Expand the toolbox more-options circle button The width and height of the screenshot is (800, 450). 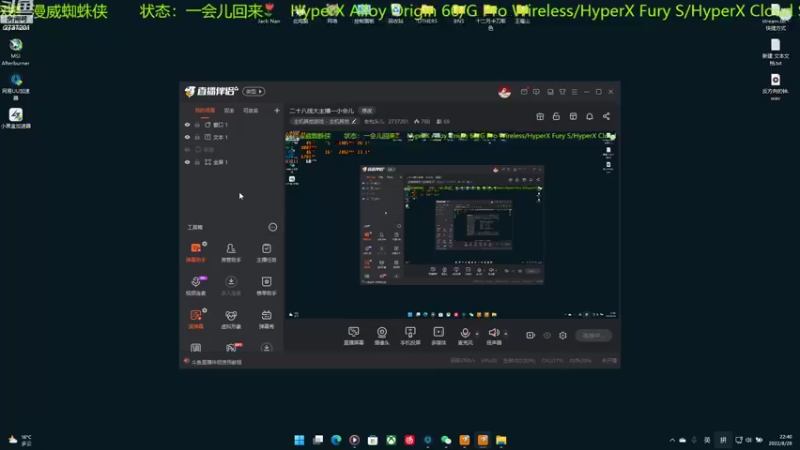pos(273,227)
